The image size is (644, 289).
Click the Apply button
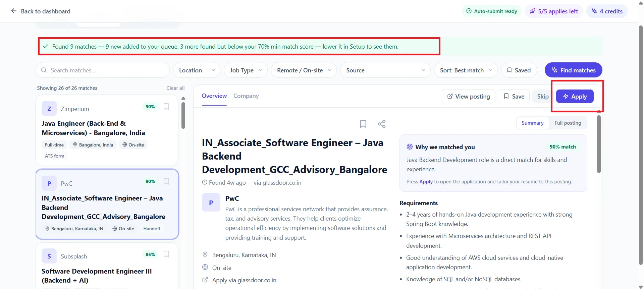click(x=575, y=96)
